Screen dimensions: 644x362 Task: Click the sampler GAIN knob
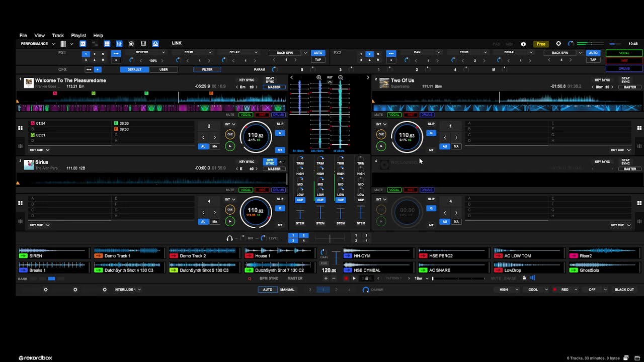(324, 252)
